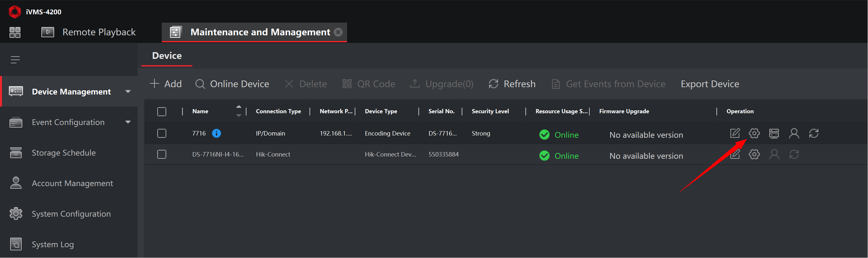Open device status icon for 7716

[774, 133]
